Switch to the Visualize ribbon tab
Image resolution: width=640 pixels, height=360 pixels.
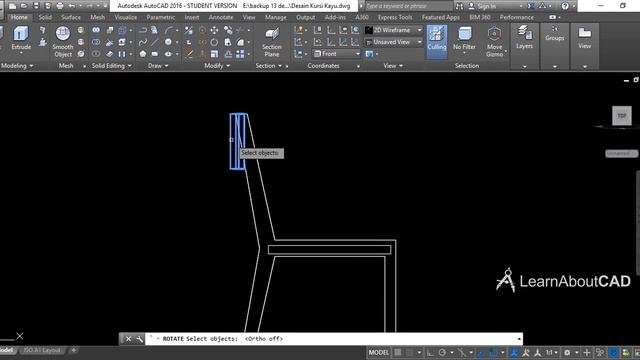point(126,17)
